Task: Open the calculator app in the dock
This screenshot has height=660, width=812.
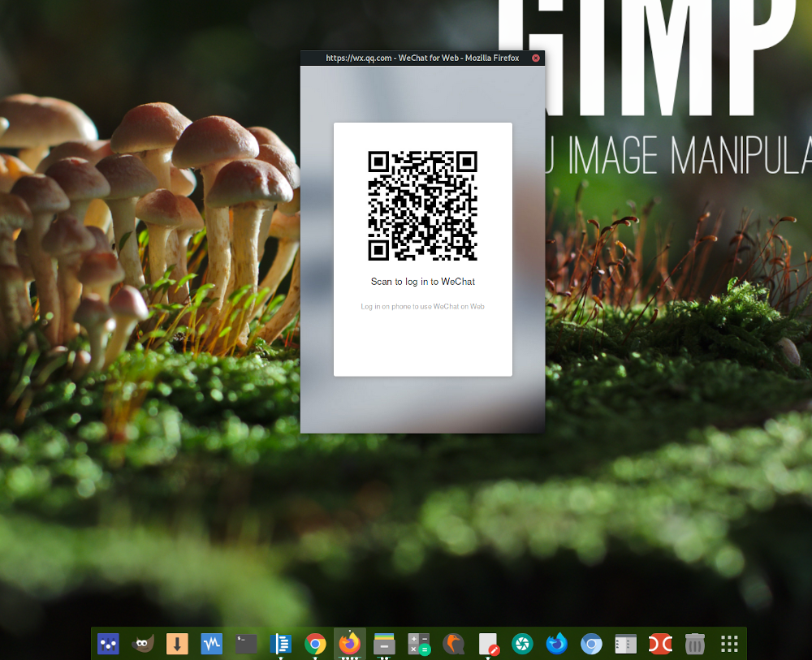Action: 419,644
